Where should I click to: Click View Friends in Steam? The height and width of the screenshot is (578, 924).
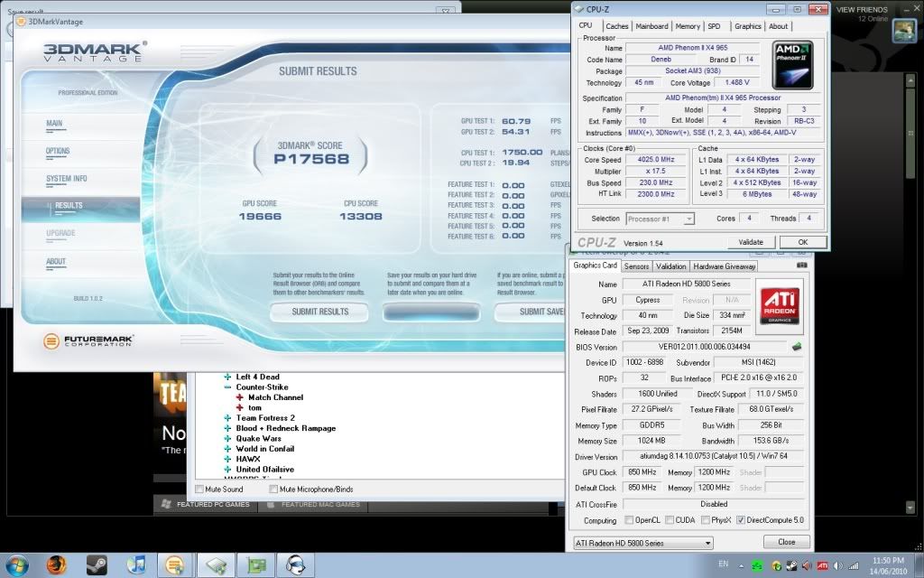point(862,9)
